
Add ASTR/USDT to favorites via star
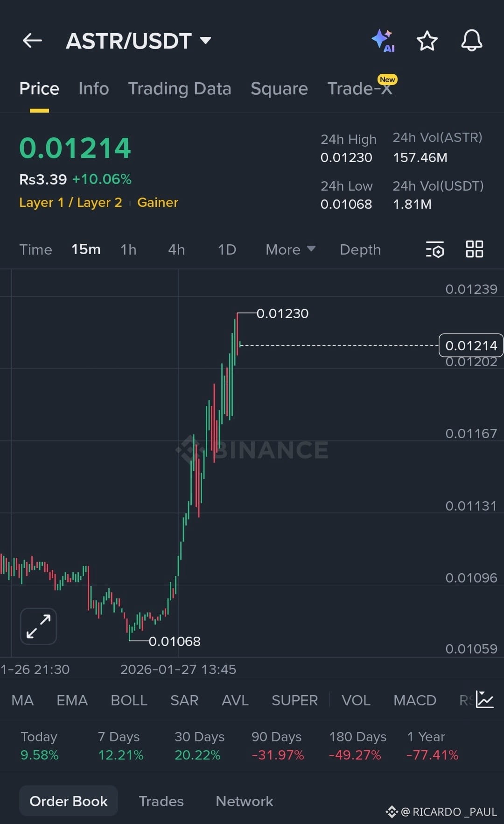point(427,41)
